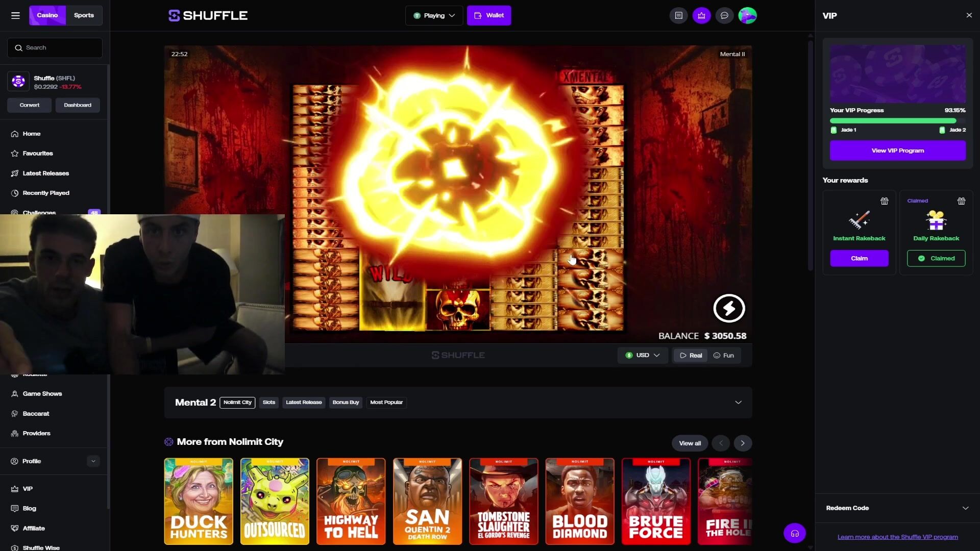Screen dimensions: 980x551
Task: Click View VIP Program button
Action: pyautogui.click(x=897, y=151)
